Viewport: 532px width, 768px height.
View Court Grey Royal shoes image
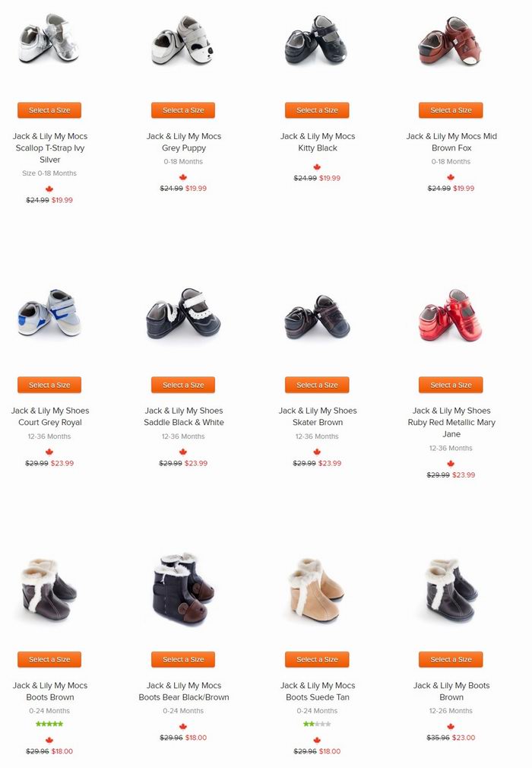click(x=49, y=313)
